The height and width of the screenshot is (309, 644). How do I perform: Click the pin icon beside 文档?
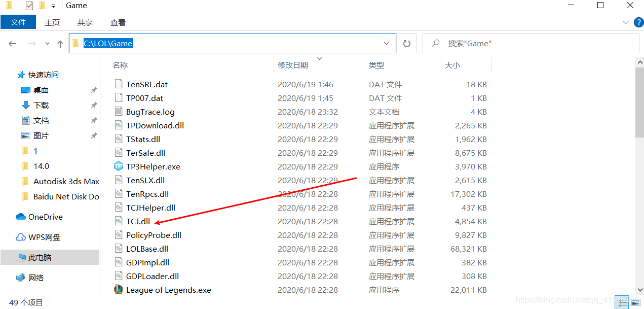pyautogui.click(x=94, y=120)
